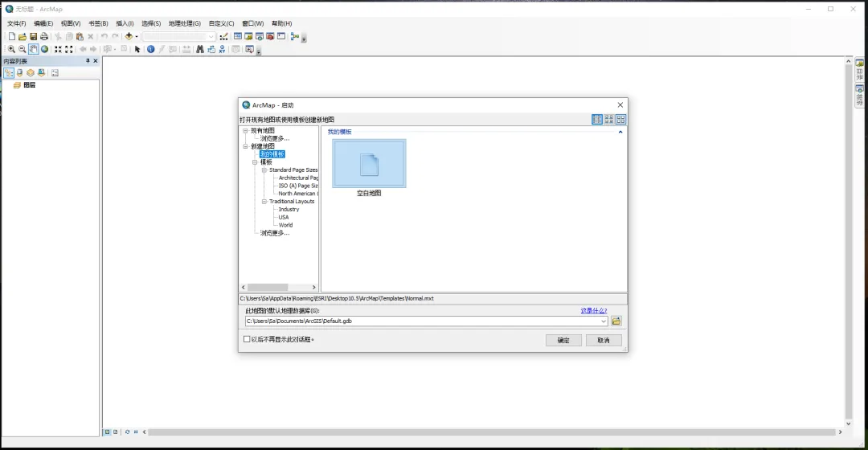Launch the ModelBuilder window icon

coord(294,36)
